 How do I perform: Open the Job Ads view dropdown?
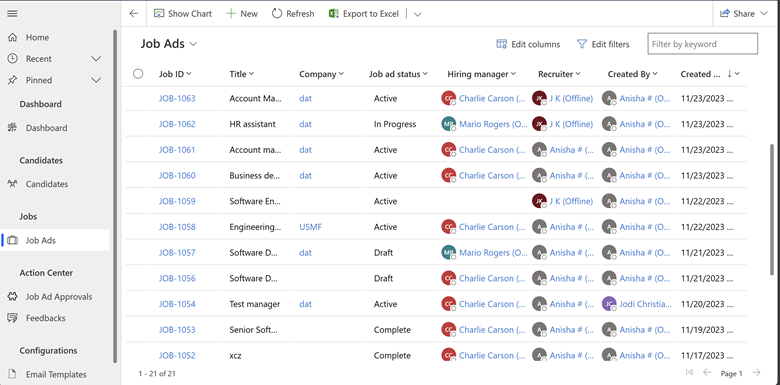point(193,44)
